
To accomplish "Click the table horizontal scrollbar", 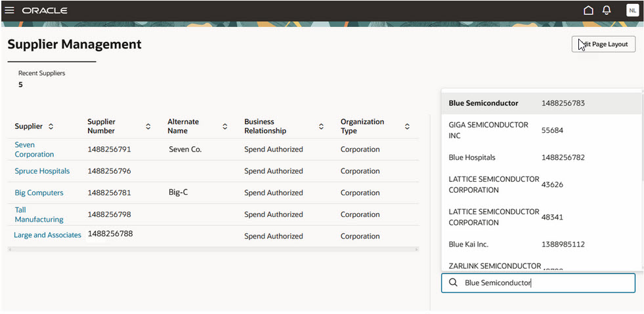I will coord(213,249).
